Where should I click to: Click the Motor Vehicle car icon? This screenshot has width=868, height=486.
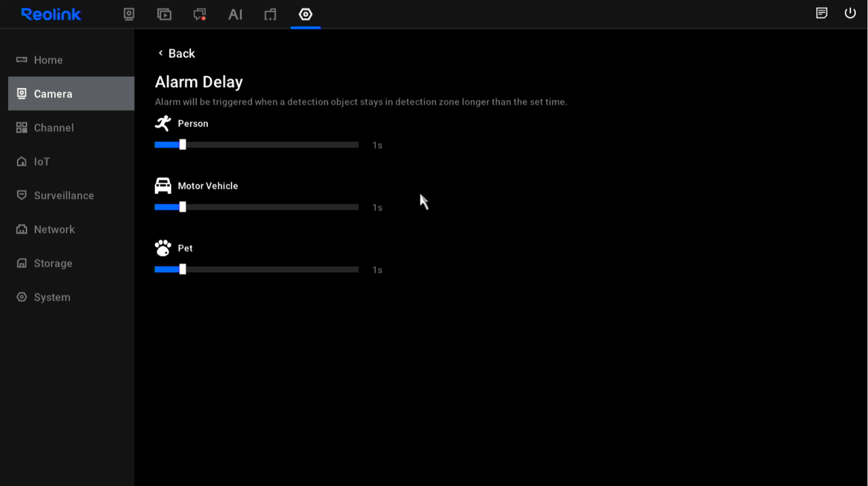[x=163, y=186]
